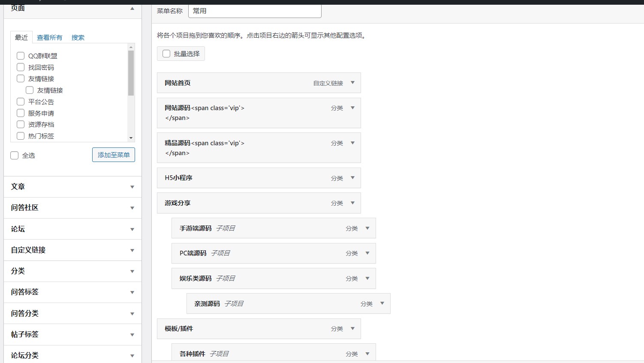Tick the top-level 友情链接 checkbox
Screen dimensions: 644x363
[x=21, y=78]
